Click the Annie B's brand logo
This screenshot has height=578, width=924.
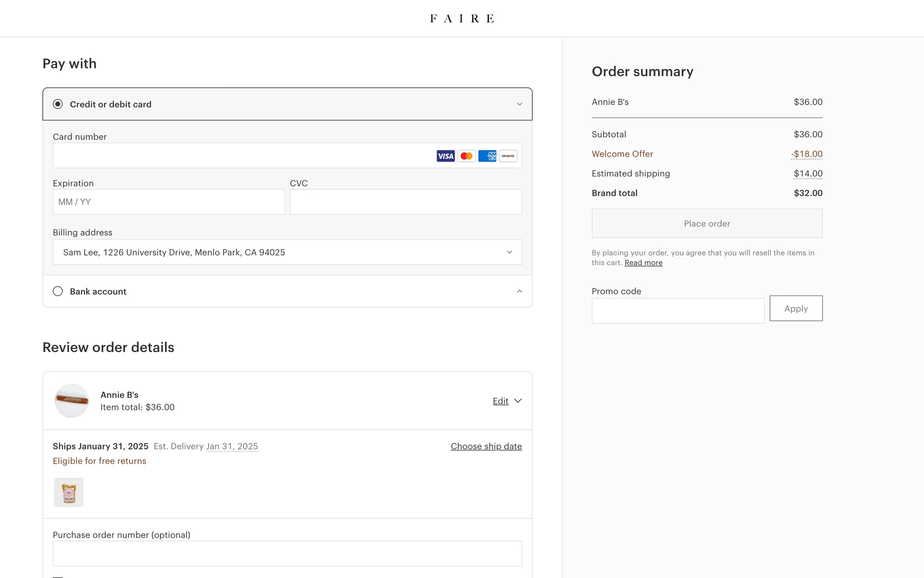coord(72,400)
